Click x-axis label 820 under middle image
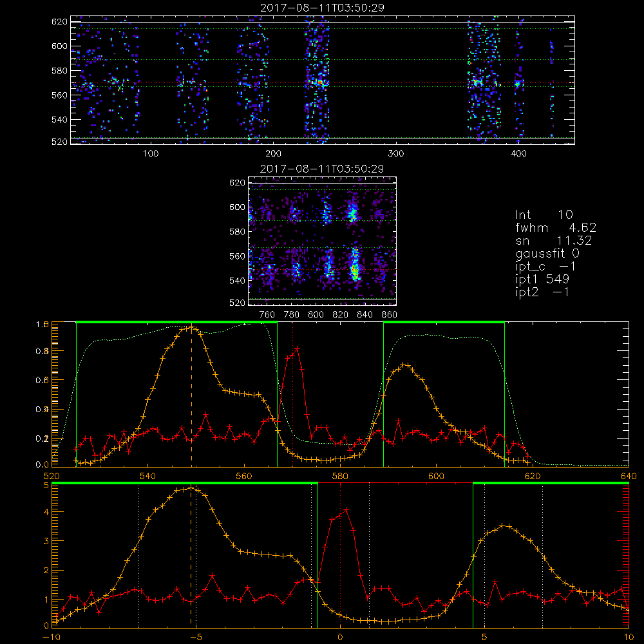Viewport: 644px width, 644px height. click(x=341, y=315)
